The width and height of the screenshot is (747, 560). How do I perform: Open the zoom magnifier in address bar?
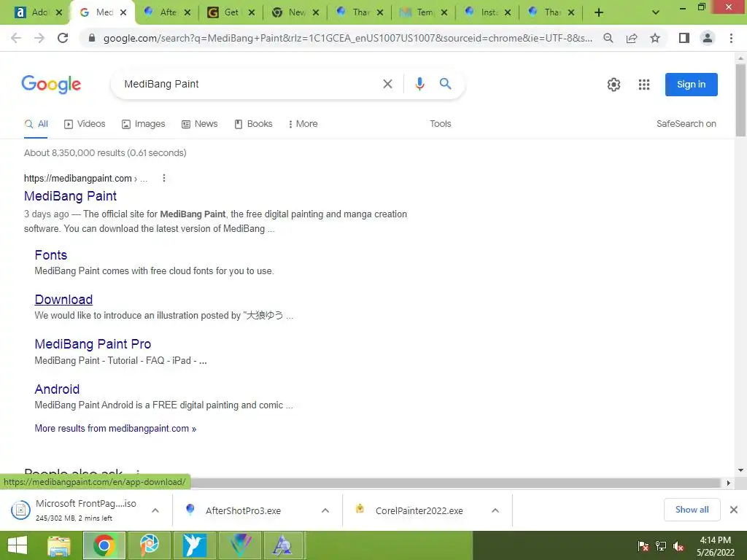(x=608, y=38)
